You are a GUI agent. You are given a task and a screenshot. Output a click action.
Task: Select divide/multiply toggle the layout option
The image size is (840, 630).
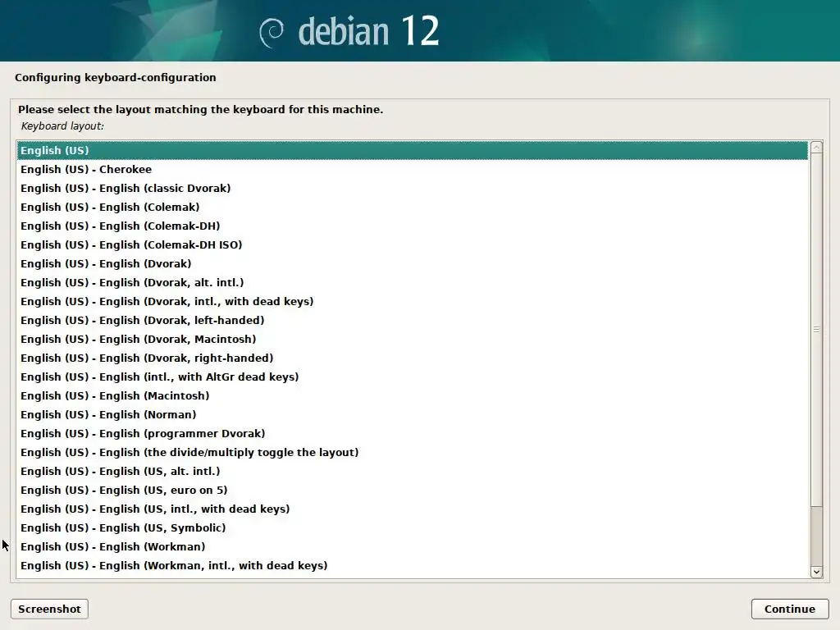coord(412,452)
